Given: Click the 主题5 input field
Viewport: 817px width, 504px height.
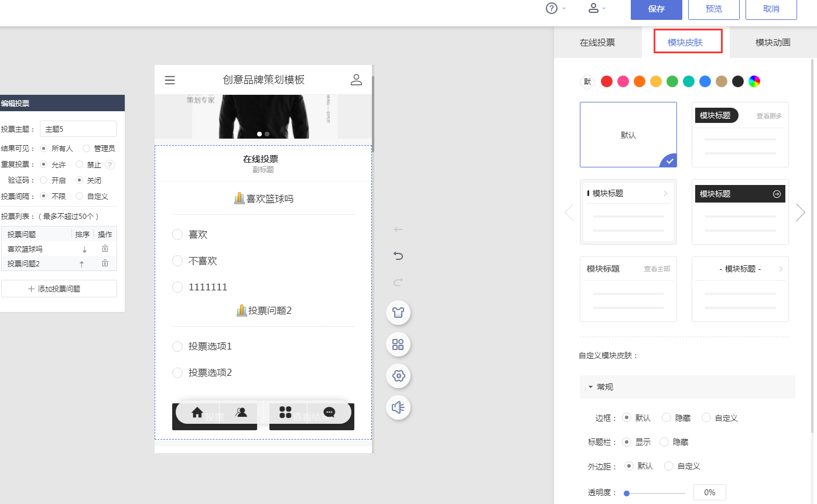Looking at the screenshot, I should coord(78,128).
